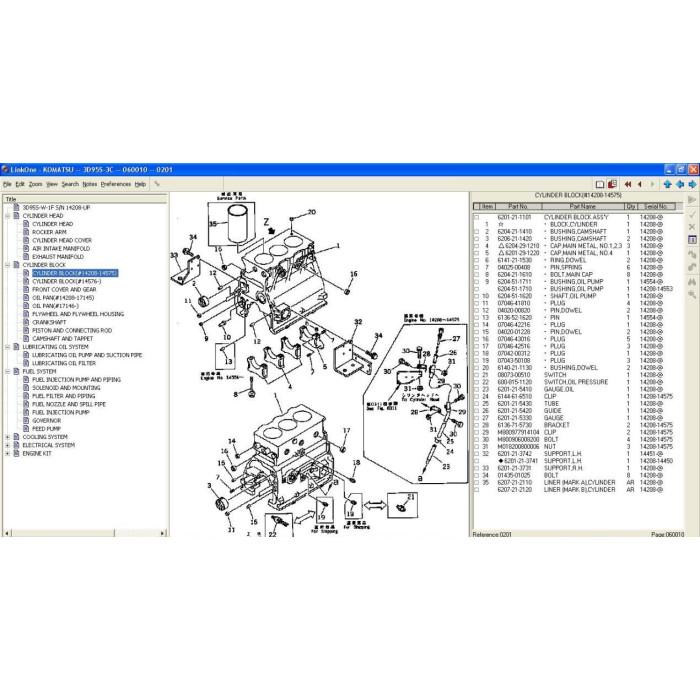Click the red double-left rewind arrow icon
Viewport: 700px width, 700px height.
[628, 184]
